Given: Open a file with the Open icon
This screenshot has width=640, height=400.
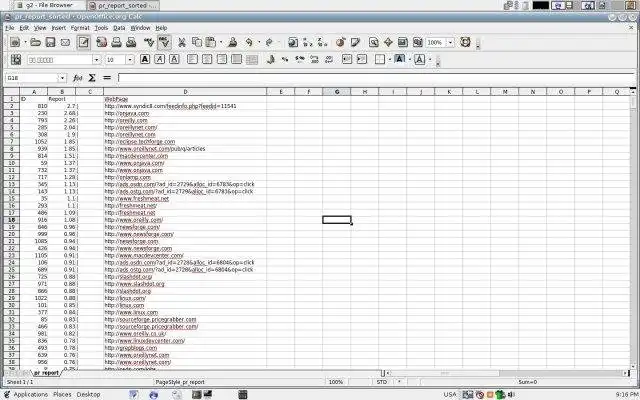Looking at the screenshot, I should 36,42.
